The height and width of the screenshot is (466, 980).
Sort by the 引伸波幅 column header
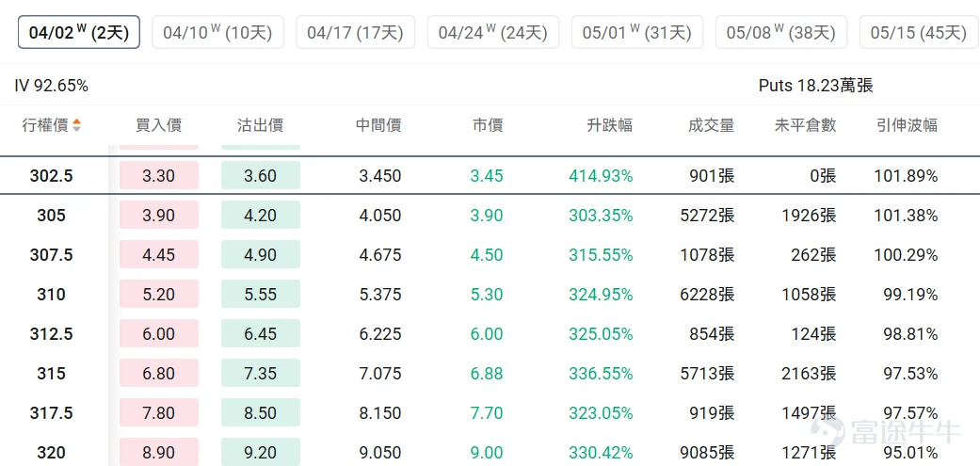[907, 125]
